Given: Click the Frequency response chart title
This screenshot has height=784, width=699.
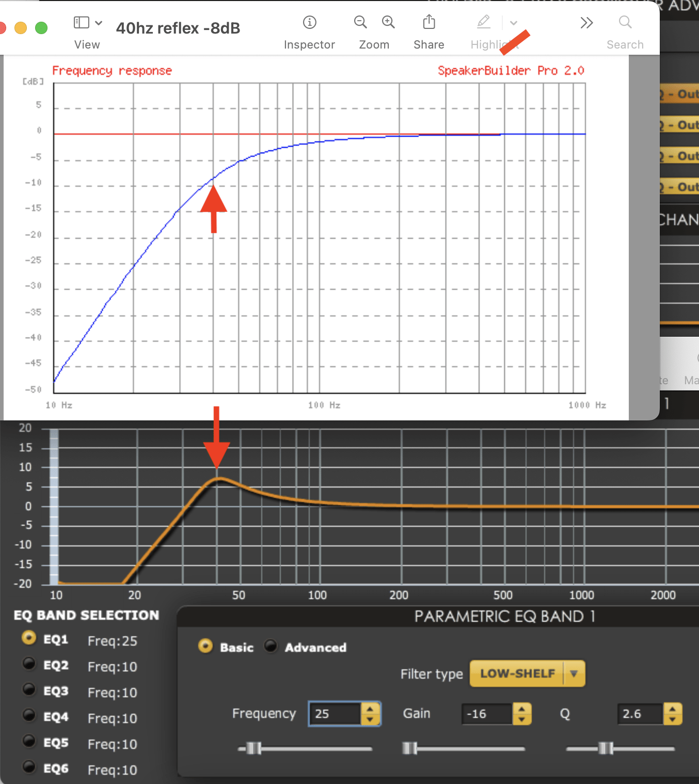Looking at the screenshot, I should pyautogui.click(x=112, y=71).
